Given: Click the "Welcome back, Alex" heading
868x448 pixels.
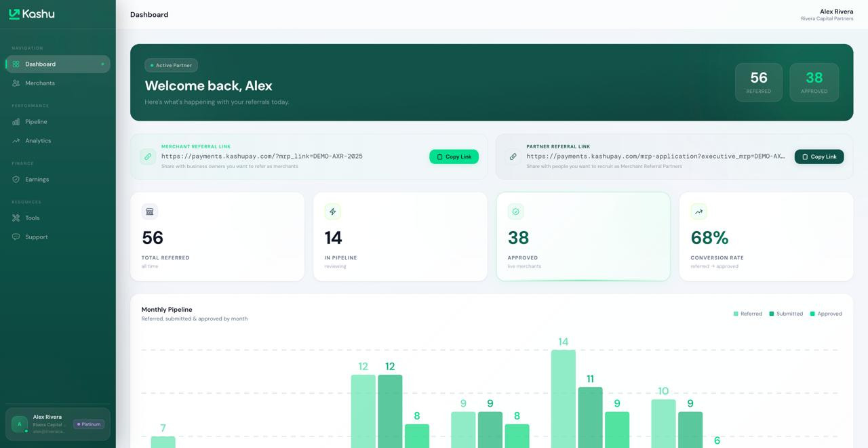Looking at the screenshot, I should tap(208, 86).
